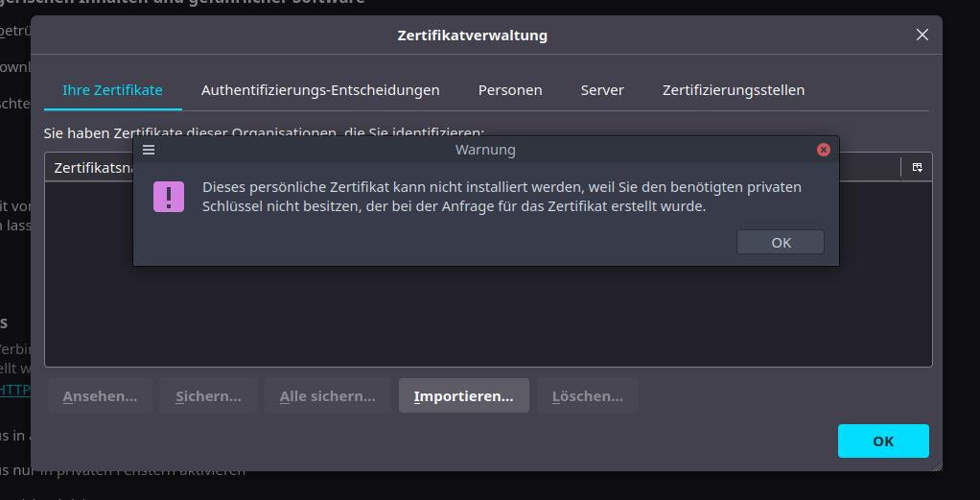Go to the Zertifizierungsstellen tab

[733, 89]
